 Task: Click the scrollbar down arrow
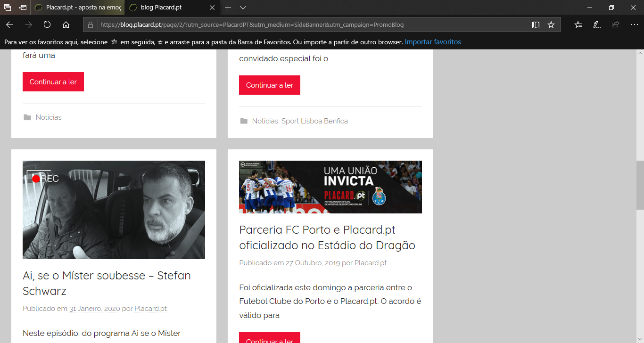(x=640, y=339)
